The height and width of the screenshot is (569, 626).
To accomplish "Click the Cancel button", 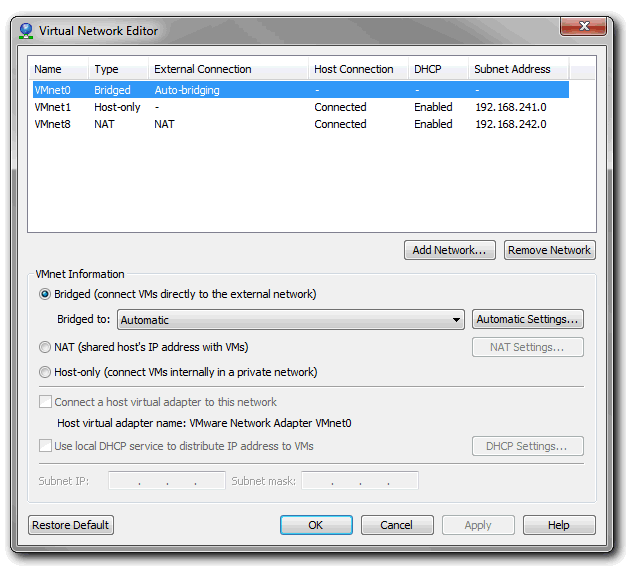I will point(397,525).
